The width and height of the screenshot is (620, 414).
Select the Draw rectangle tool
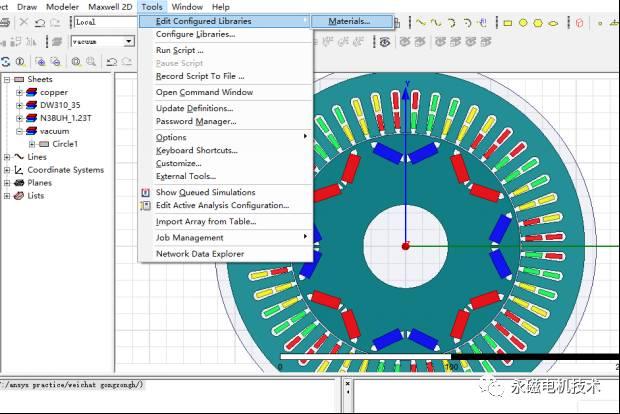pyautogui.click(x=508, y=22)
